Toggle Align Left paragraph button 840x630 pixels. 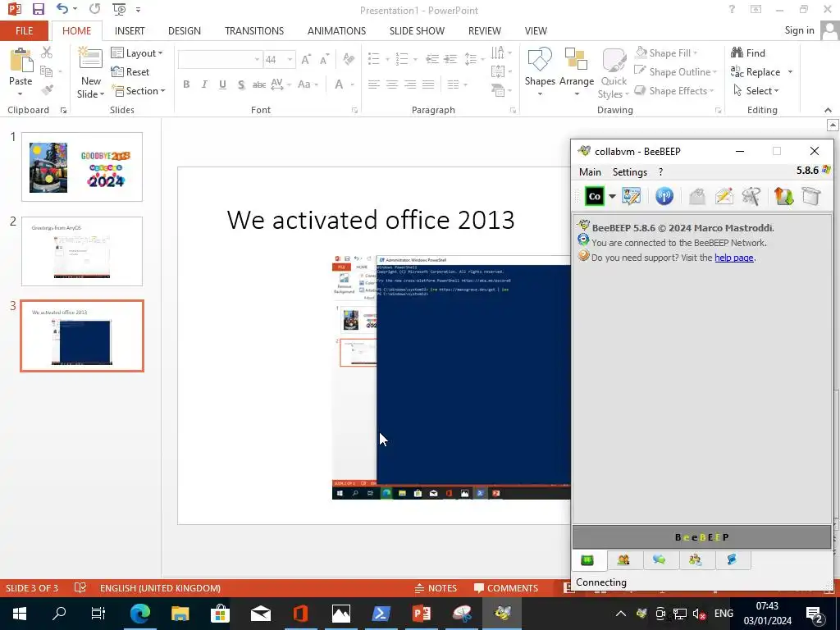click(374, 84)
